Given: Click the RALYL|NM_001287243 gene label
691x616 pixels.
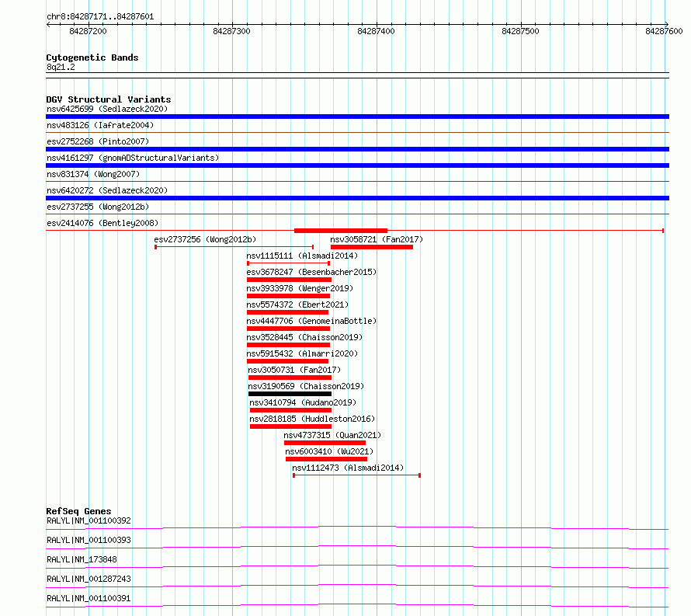Looking at the screenshot, I should click(89, 579).
